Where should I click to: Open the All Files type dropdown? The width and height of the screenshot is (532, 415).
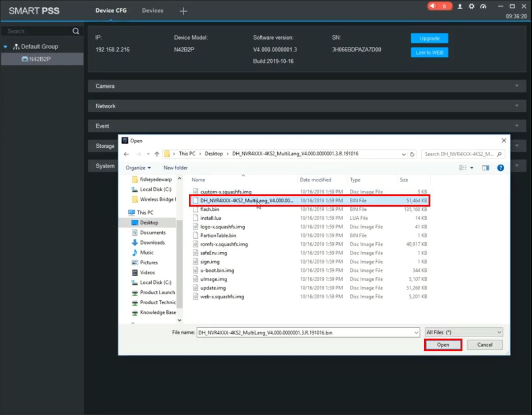coord(463,332)
